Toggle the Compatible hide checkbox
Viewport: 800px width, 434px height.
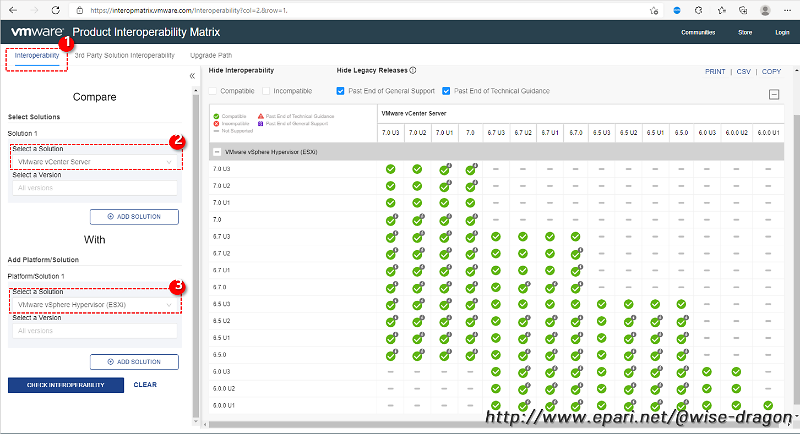click(213, 91)
